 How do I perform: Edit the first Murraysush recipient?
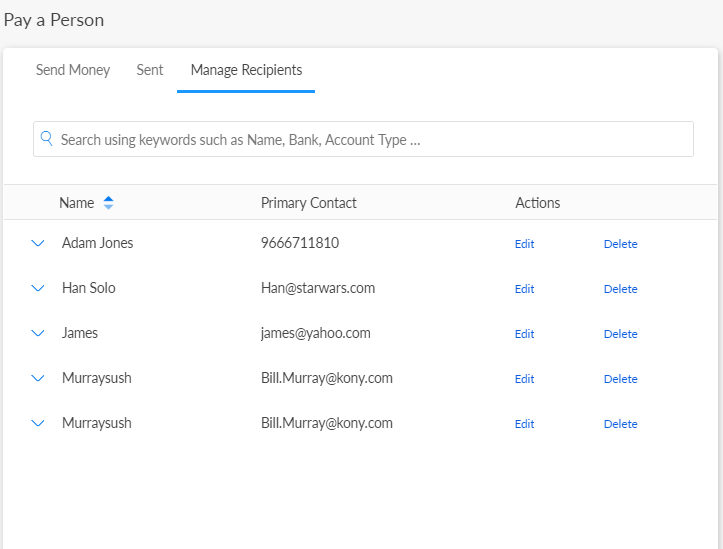524,379
